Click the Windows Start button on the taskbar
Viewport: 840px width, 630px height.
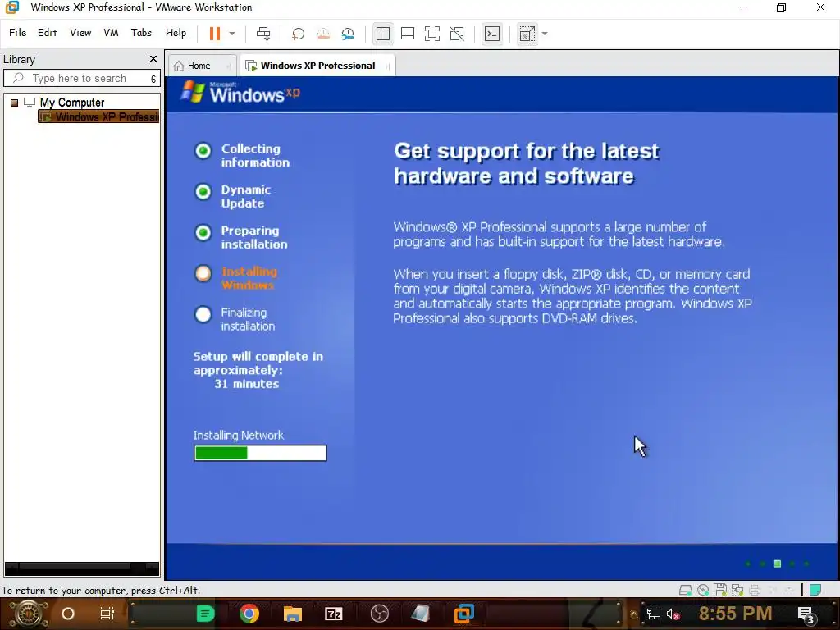coord(29,614)
